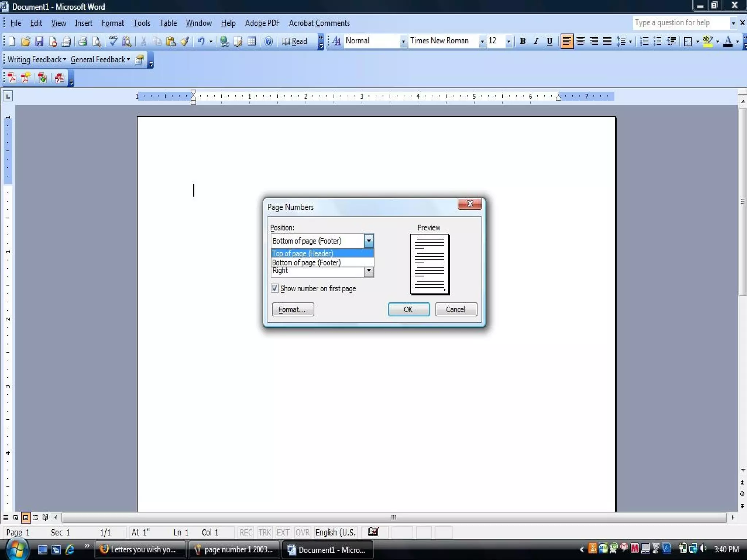Click the Format Painter brush icon

tap(185, 41)
